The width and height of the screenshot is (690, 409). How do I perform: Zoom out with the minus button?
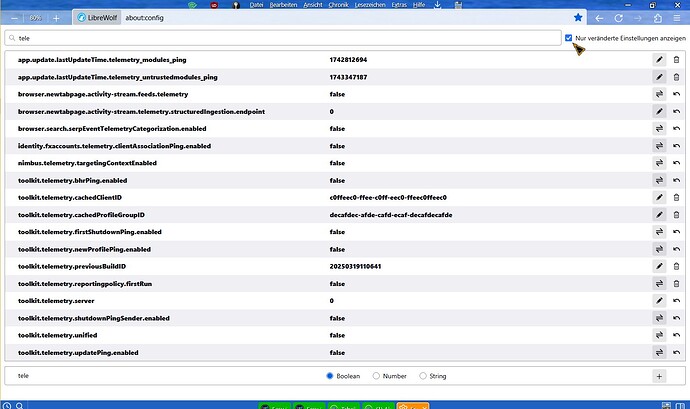(14, 18)
